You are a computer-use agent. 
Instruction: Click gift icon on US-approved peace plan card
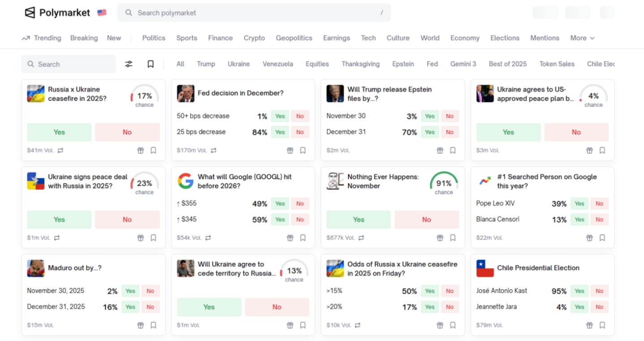click(590, 150)
